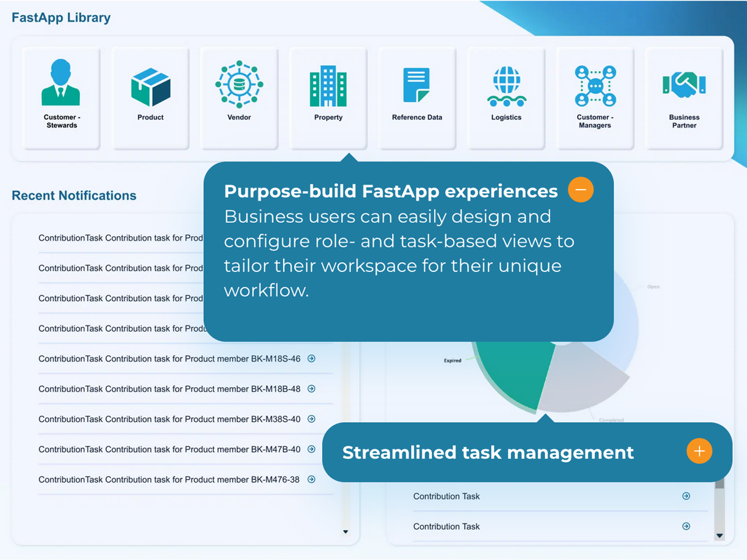The width and height of the screenshot is (747, 560).
Task: Open the Logistics globe icon
Action: click(506, 86)
